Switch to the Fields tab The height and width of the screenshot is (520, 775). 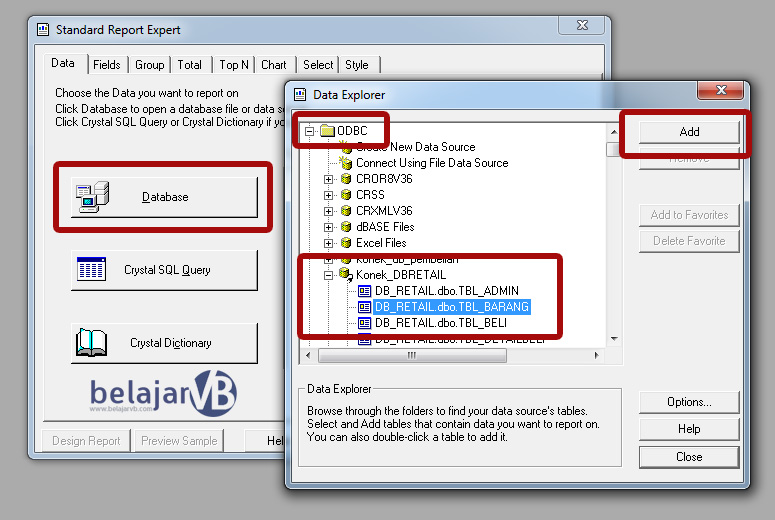coord(107,65)
